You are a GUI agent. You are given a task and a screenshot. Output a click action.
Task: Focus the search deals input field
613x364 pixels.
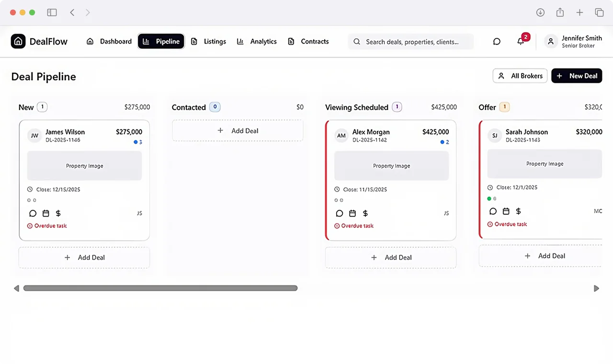pyautogui.click(x=411, y=42)
